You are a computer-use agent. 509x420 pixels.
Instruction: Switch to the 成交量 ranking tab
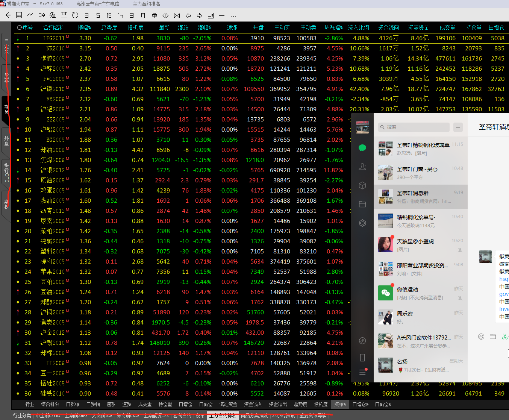(x=145, y=404)
